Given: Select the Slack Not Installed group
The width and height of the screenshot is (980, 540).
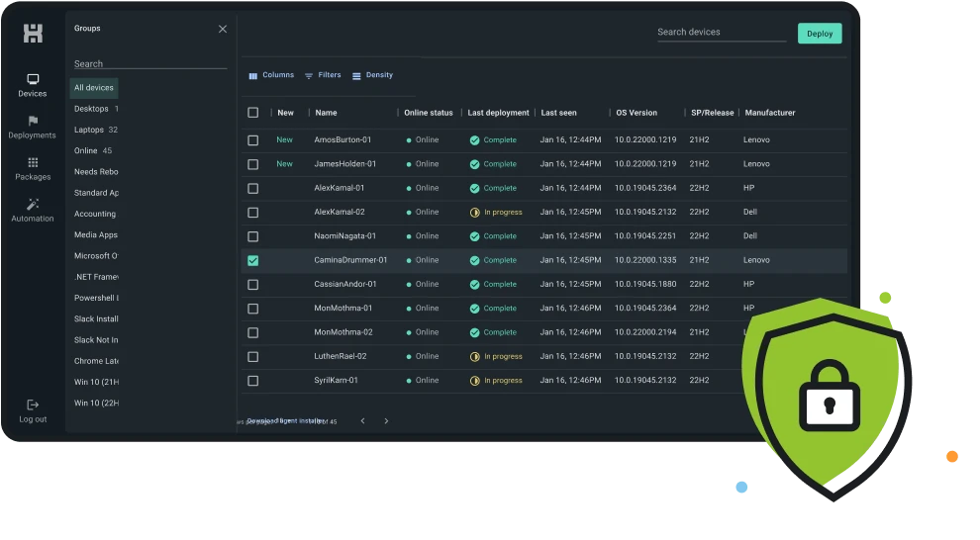Looking at the screenshot, I should coord(96,340).
